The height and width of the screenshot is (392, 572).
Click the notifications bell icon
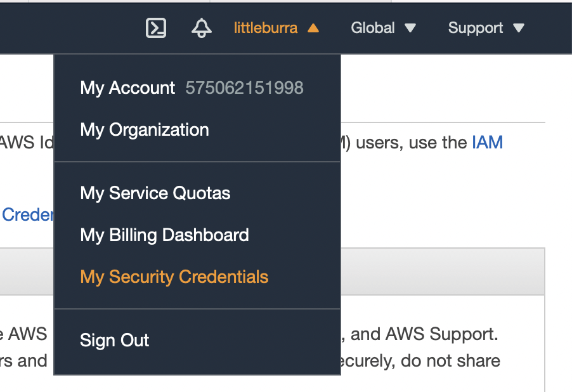[x=202, y=28]
